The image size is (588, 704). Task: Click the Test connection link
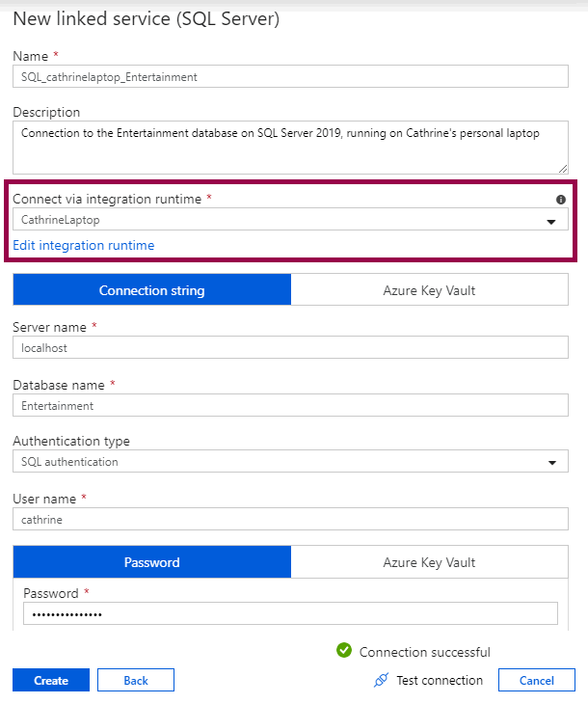click(x=439, y=681)
